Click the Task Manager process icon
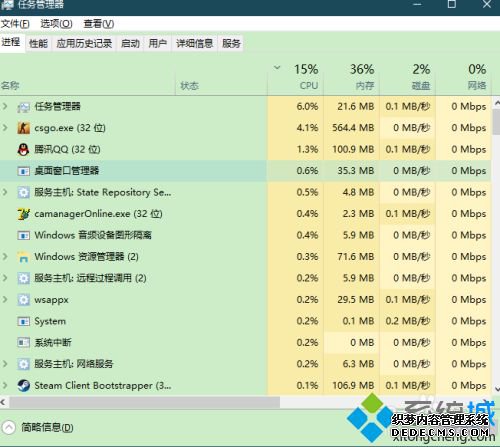This screenshot has height=447, width=500. point(24,107)
